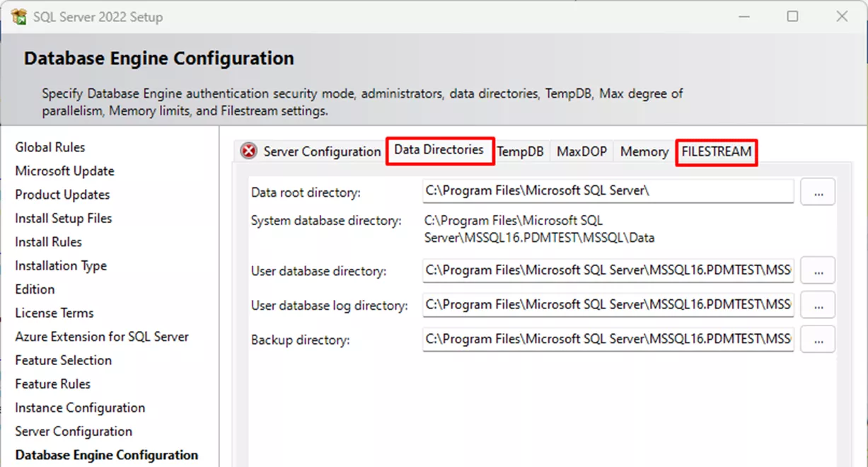Select the MaxDOP tab
Screen dimensions: 868x467
tap(581, 151)
